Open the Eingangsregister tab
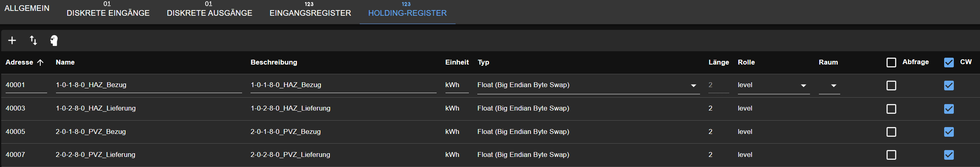Image resolution: width=980 pixels, height=167 pixels. 310,13
